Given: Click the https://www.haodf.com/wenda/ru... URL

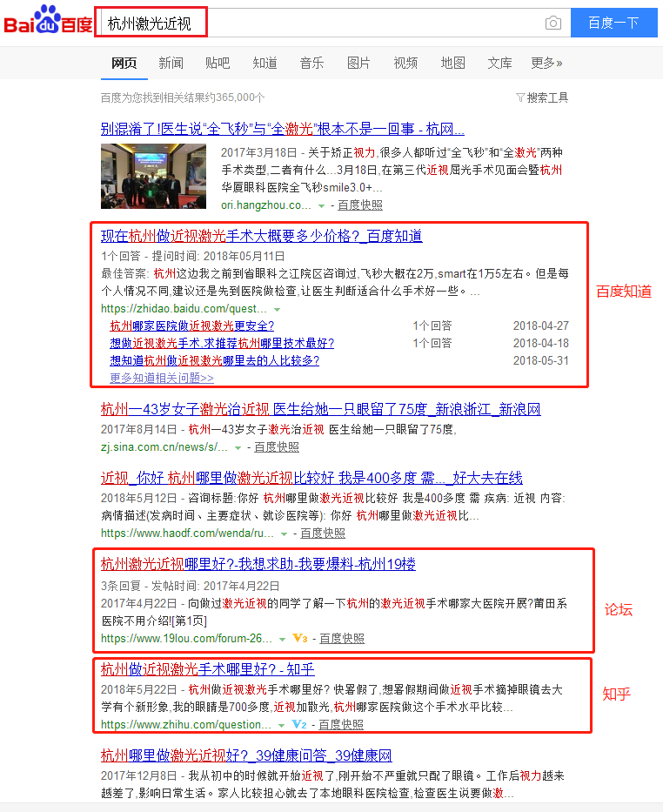Looking at the screenshot, I should pos(187,533).
